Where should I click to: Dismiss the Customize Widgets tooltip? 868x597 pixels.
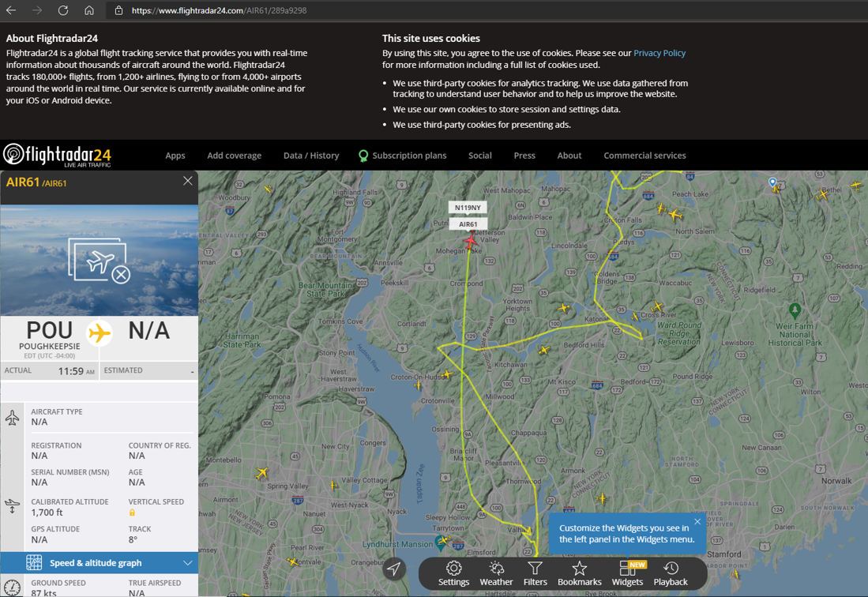pos(697,522)
